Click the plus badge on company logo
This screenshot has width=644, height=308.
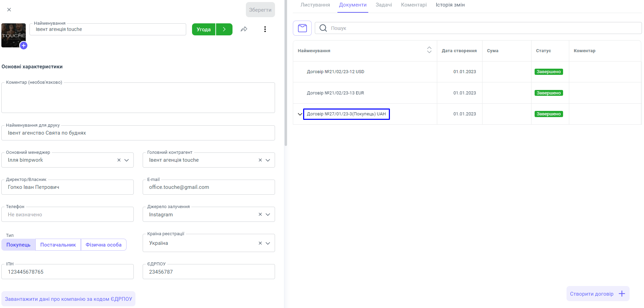point(23,45)
